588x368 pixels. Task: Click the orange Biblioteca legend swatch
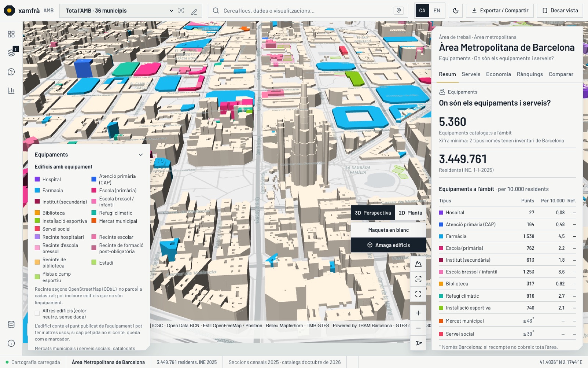(x=37, y=213)
